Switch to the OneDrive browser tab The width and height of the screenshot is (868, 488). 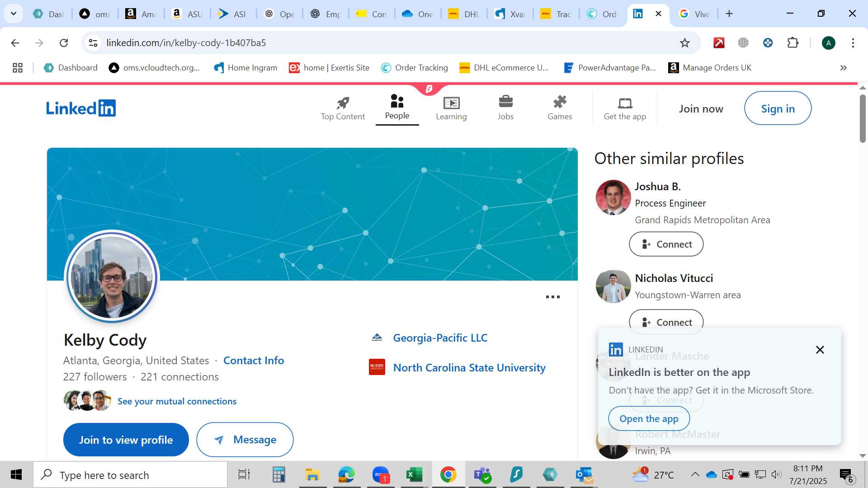click(x=417, y=14)
